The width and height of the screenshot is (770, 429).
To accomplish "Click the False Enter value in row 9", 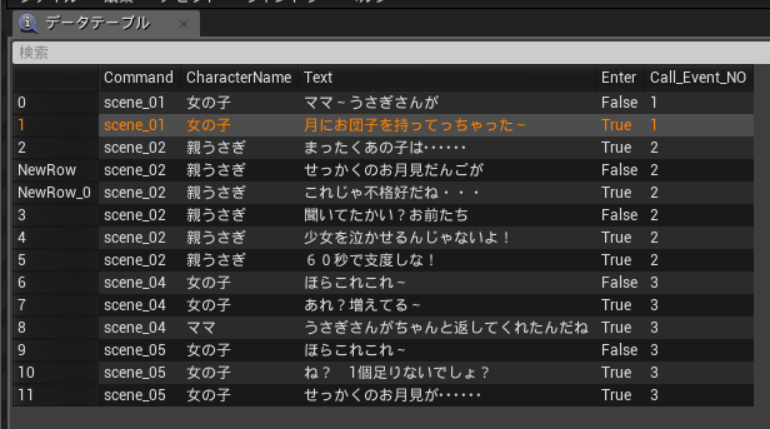I will point(619,350).
